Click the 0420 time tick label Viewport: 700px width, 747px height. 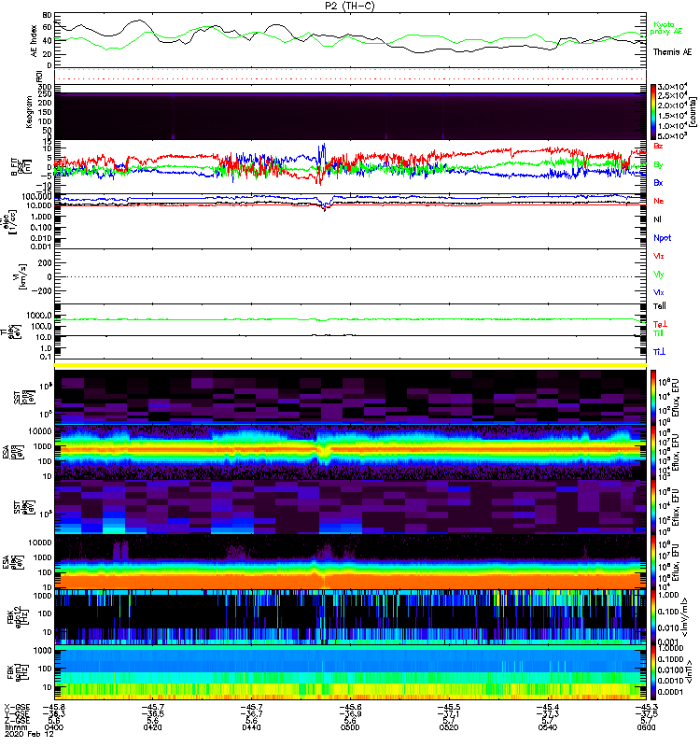point(152,727)
